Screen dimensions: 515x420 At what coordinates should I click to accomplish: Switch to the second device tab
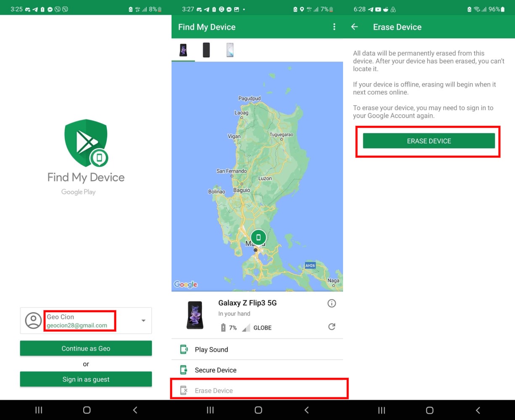click(x=206, y=50)
